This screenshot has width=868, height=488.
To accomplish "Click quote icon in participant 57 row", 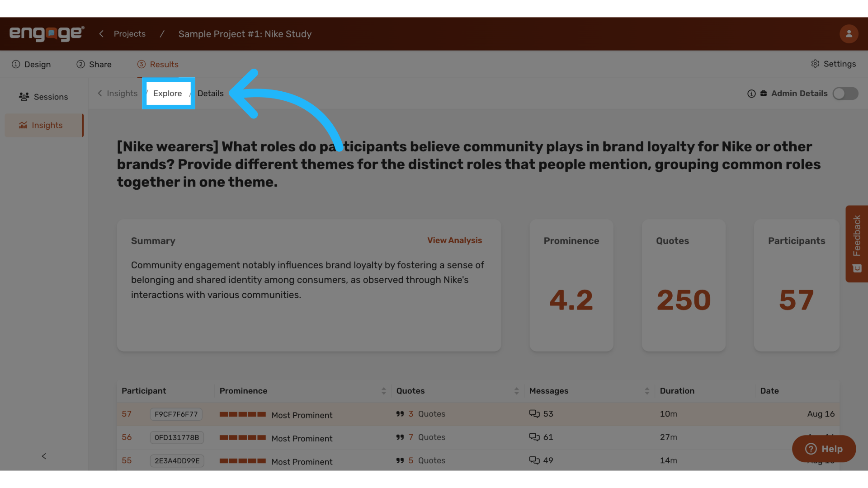I will pyautogui.click(x=400, y=414).
